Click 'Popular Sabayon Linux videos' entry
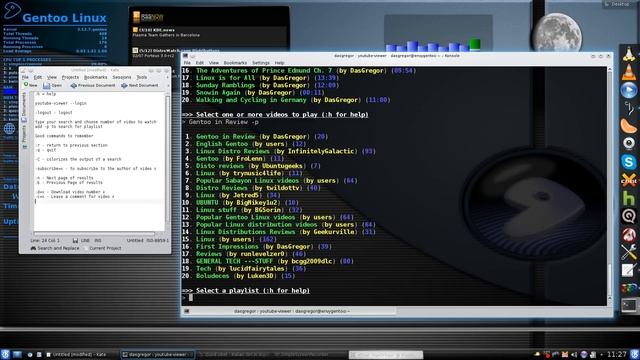The image size is (640, 360). [270, 180]
